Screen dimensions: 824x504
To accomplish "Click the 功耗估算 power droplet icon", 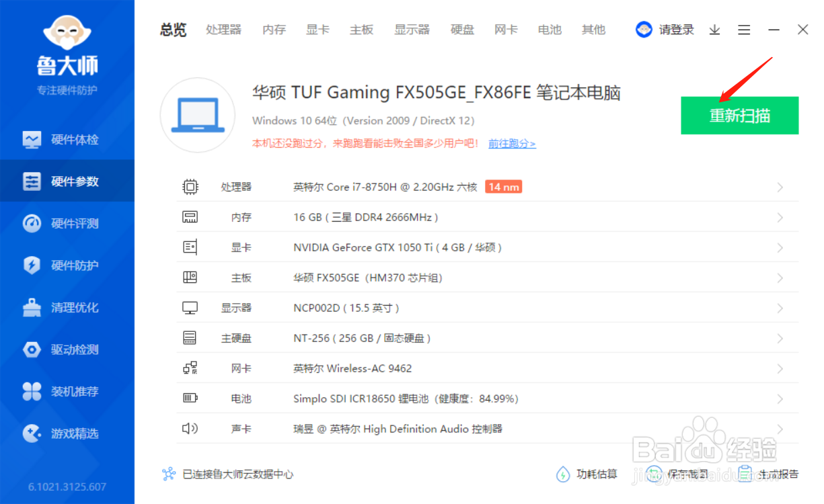I will (563, 474).
